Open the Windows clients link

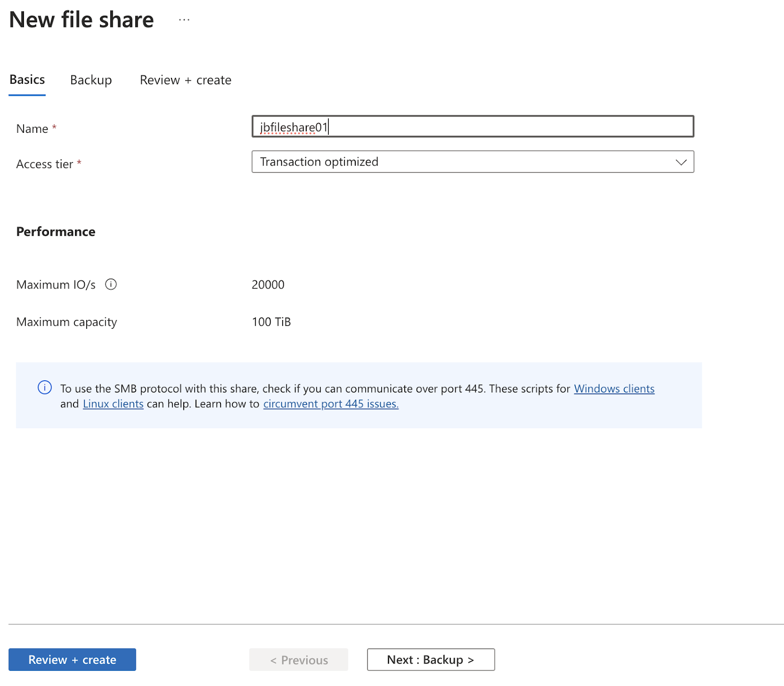click(x=614, y=389)
